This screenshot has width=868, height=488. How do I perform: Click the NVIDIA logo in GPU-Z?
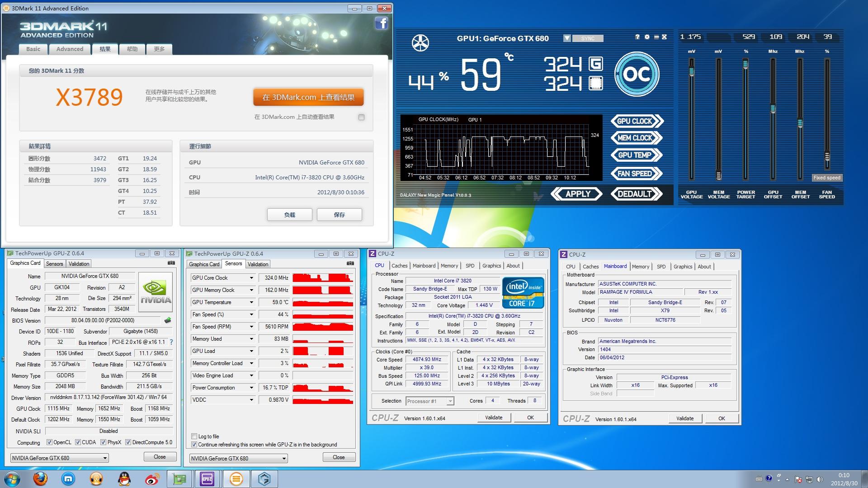pos(156,292)
